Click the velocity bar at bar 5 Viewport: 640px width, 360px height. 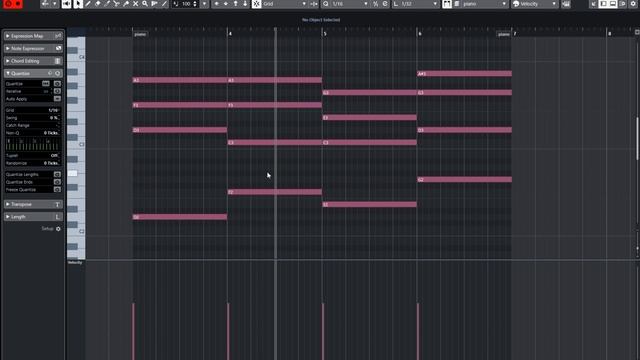323,331
